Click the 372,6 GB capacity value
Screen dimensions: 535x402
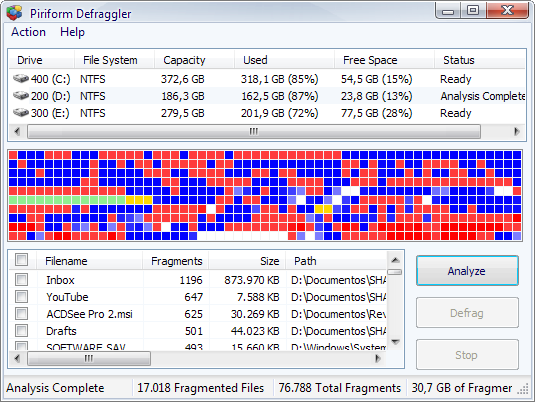[x=183, y=79]
